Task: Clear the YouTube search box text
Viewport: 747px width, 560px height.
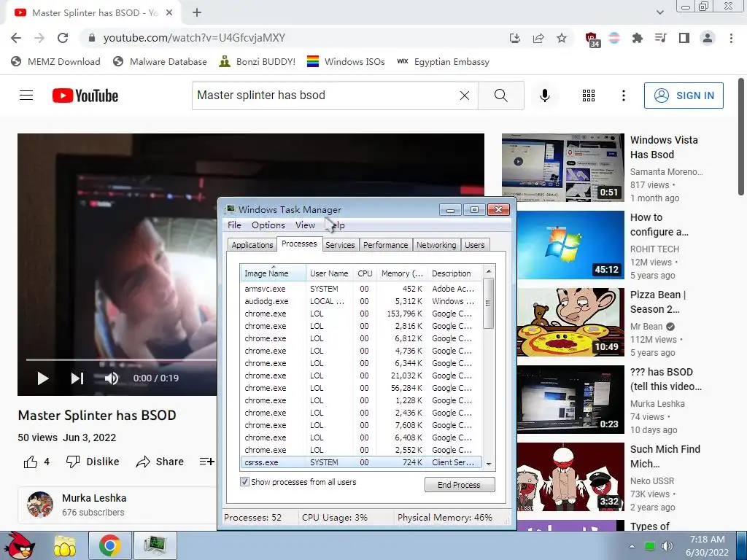Action: tap(465, 96)
